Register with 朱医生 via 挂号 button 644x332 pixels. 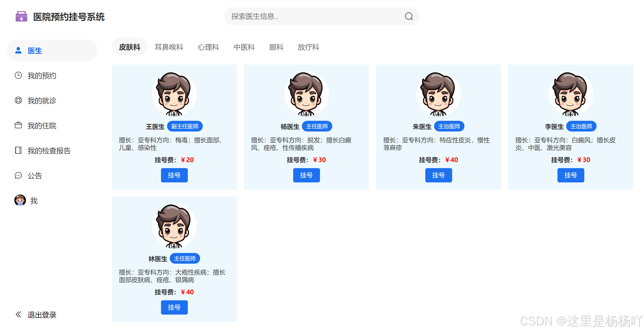438,175
